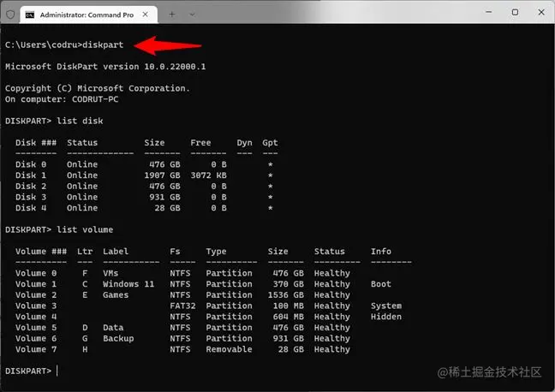
Task: Click the '100 MB' volume size
Action: click(289, 306)
